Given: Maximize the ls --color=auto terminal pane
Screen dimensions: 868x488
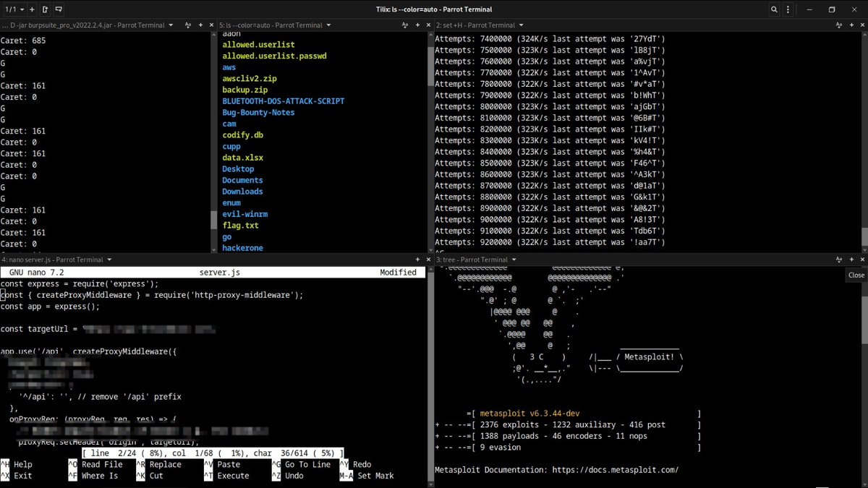Looking at the screenshot, I should pos(417,25).
